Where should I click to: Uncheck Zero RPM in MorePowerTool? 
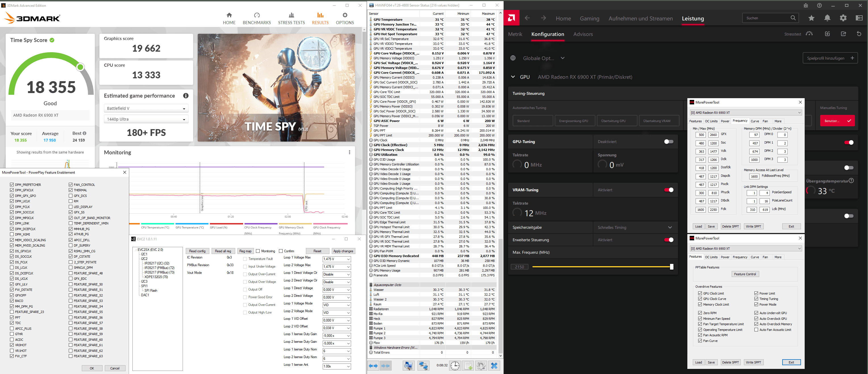pyautogui.click(x=700, y=313)
